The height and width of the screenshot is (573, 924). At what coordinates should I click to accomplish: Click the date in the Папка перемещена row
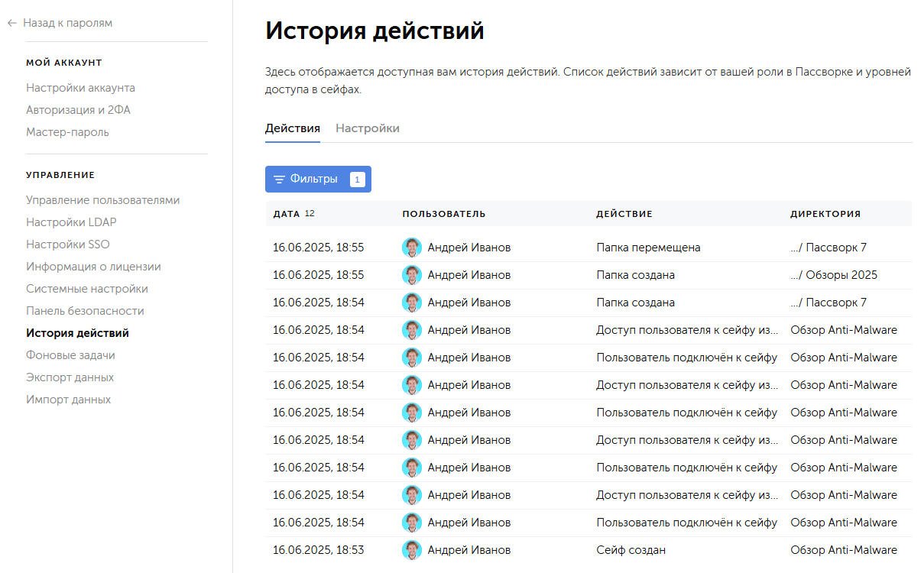click(318, 248)
